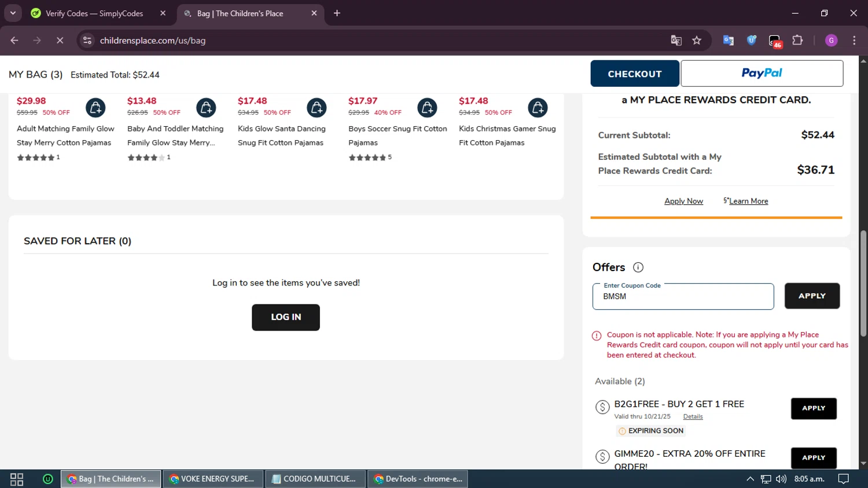Open a new browser tab
Image resolution: width=868 pixels, height=488 pixels.
pyautogui.click(x=337, y=13)
